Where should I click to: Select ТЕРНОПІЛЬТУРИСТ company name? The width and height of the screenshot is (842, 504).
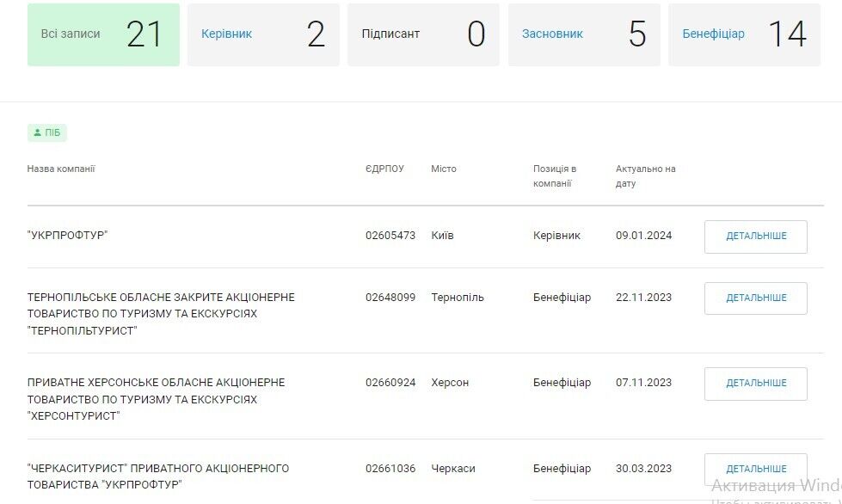pyautogui.click(x=161, y=313)
